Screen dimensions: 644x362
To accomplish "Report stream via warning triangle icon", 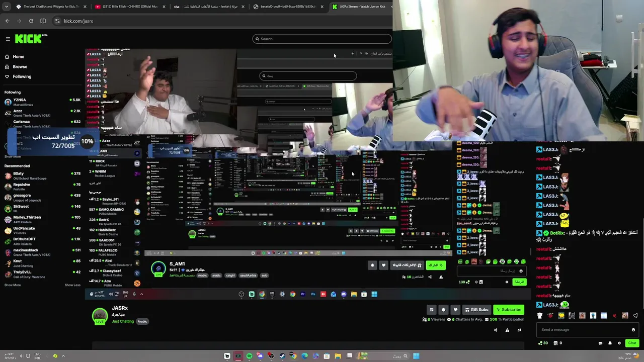I will pyautogui.click(x=507, y=330).
